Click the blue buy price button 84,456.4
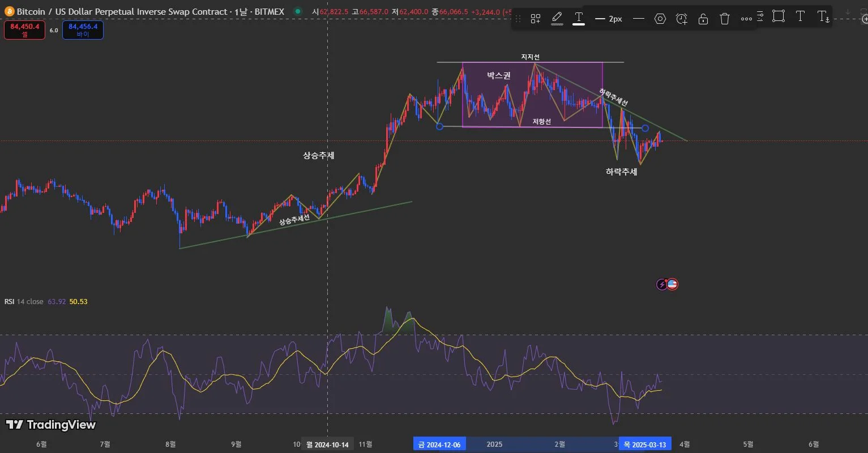This screenshot has height=453, width=868. [x=83, y=30]
